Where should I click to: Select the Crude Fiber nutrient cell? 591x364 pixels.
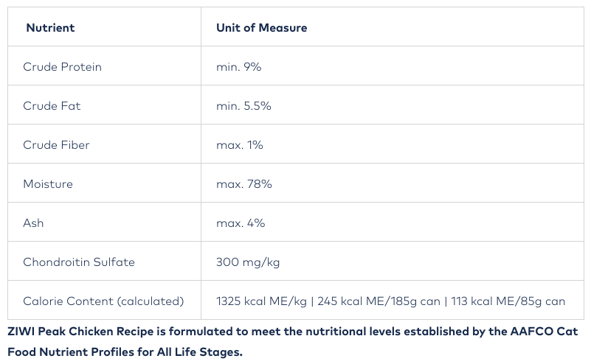pyautogui.click(x=56, y=145)
